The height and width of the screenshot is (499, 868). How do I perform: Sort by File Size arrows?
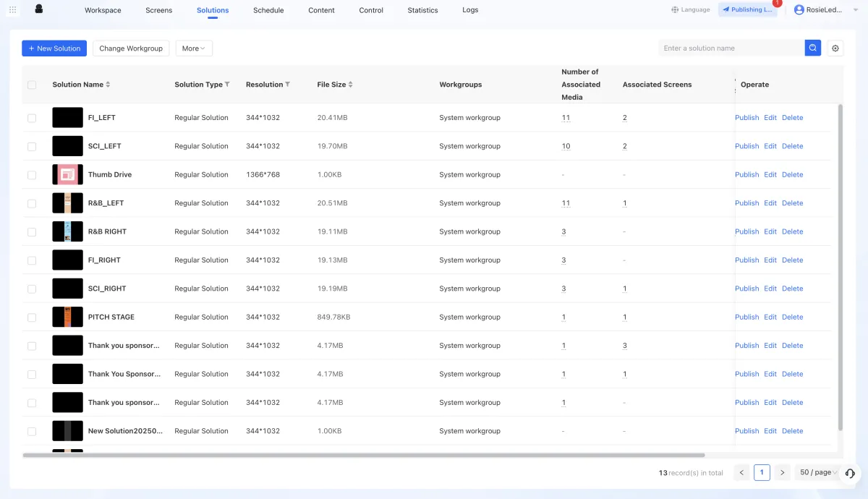click(351, 85)
